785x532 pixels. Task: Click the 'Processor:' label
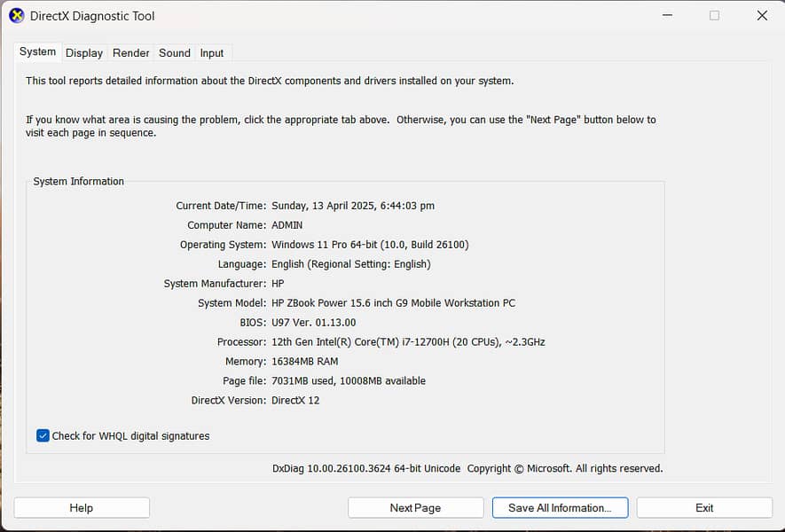coord(242,342)
